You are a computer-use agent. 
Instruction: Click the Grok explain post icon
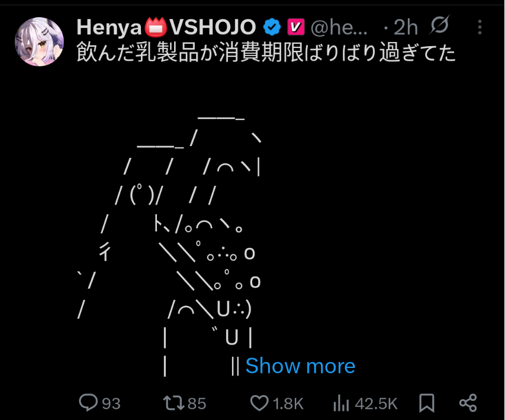coord(439,24)
